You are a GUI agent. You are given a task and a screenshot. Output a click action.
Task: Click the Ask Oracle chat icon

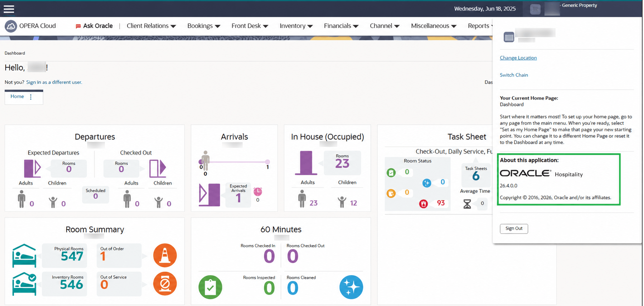[x=78, y=26]
